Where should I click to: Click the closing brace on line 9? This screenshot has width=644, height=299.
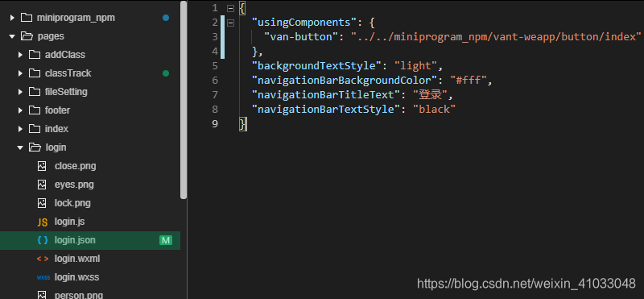pyautogui.click(x=243, y=124)
